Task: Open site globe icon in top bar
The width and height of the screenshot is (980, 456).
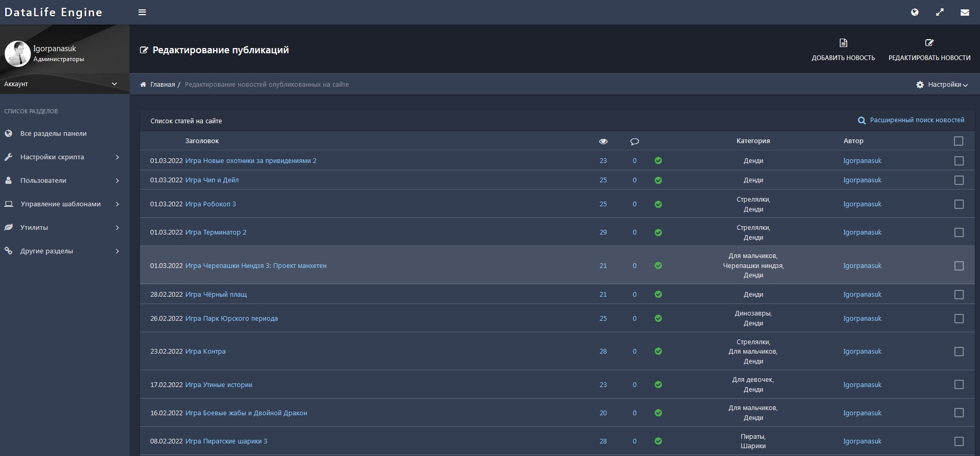Action: coord(915,13)
